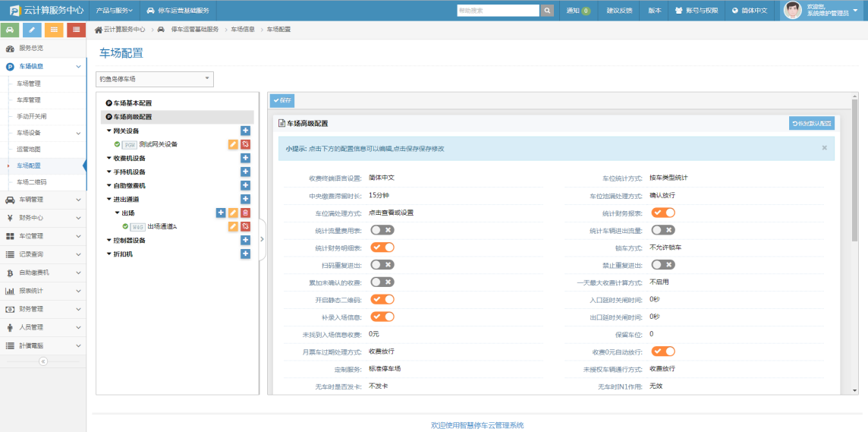The width and height of the screenshot is (868, 432).
Task: Open 账号与权限 in top bar
Action: [697, 11]
